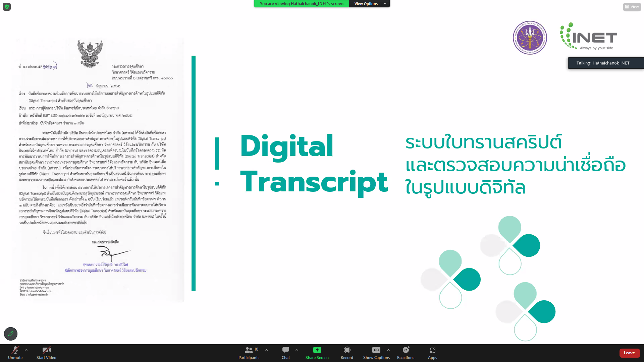
Task: Open the Chat panel
Action: [286, 353]
